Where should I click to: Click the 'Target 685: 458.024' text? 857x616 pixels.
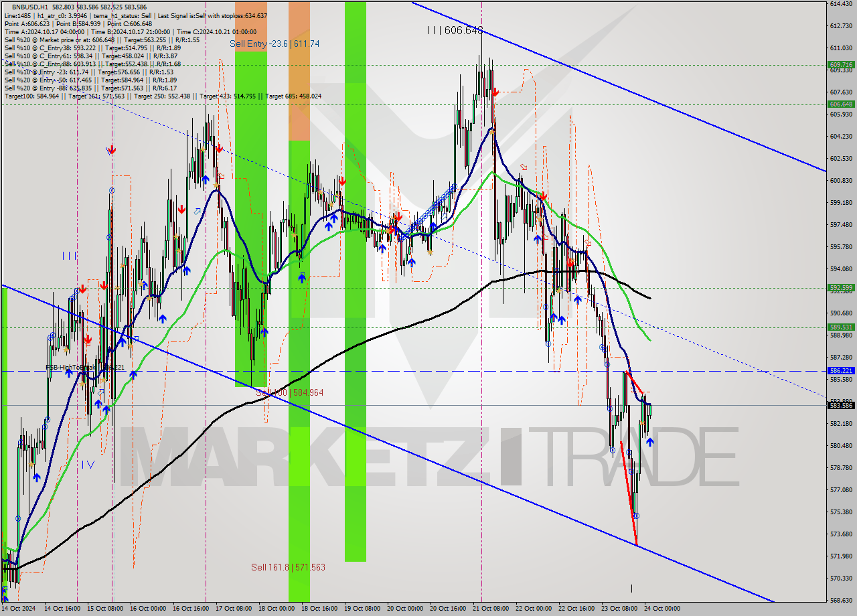point(293,96)
